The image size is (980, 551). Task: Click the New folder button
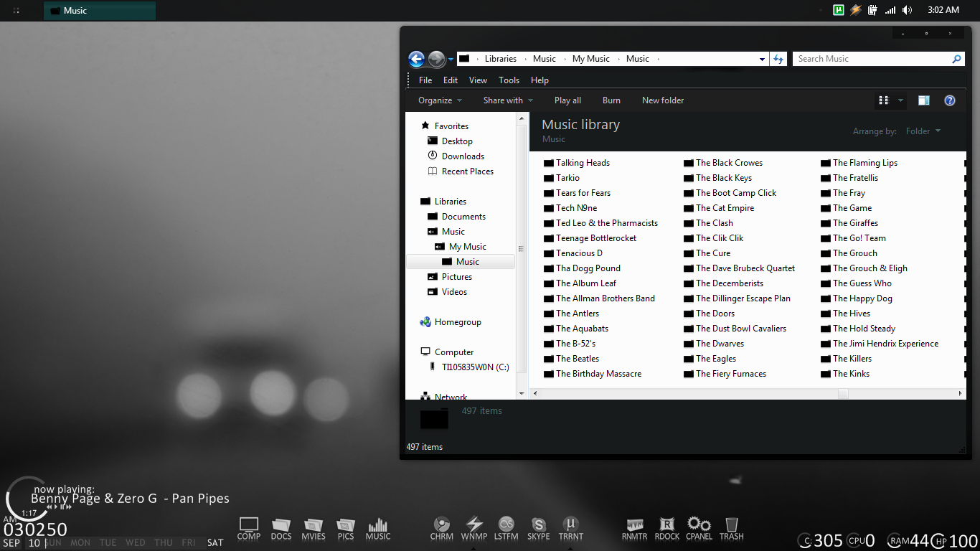[x=663, y=100]
